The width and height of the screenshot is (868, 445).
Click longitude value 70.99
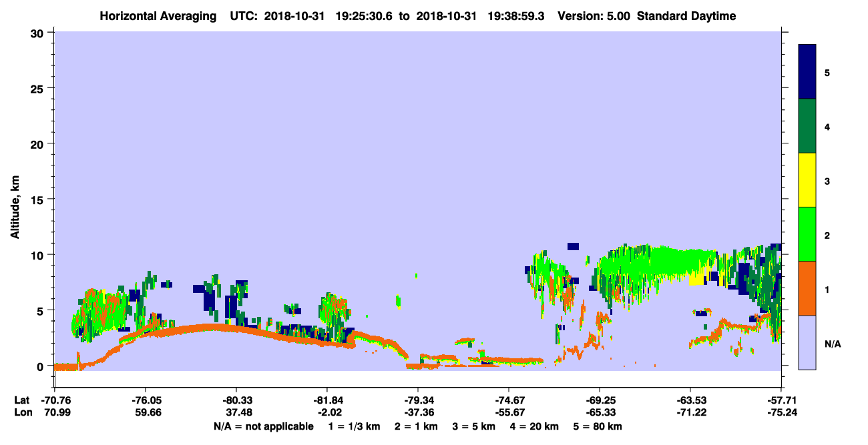click(54, 412)
